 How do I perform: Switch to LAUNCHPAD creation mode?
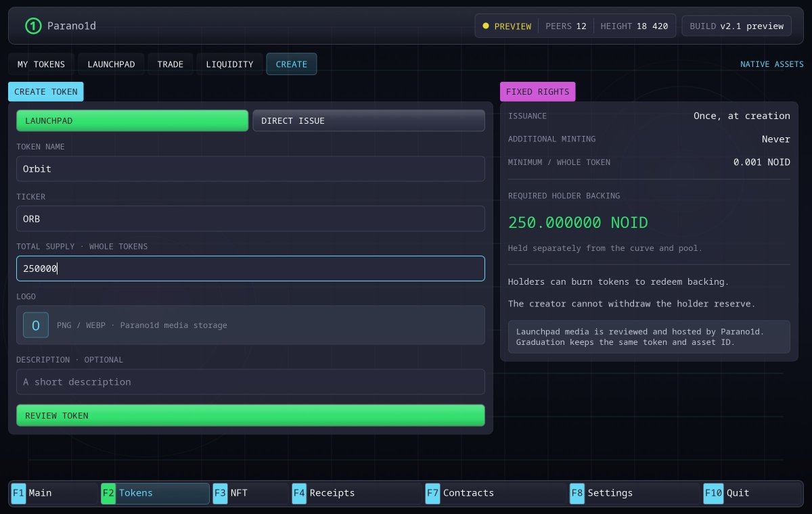[132, 120]
